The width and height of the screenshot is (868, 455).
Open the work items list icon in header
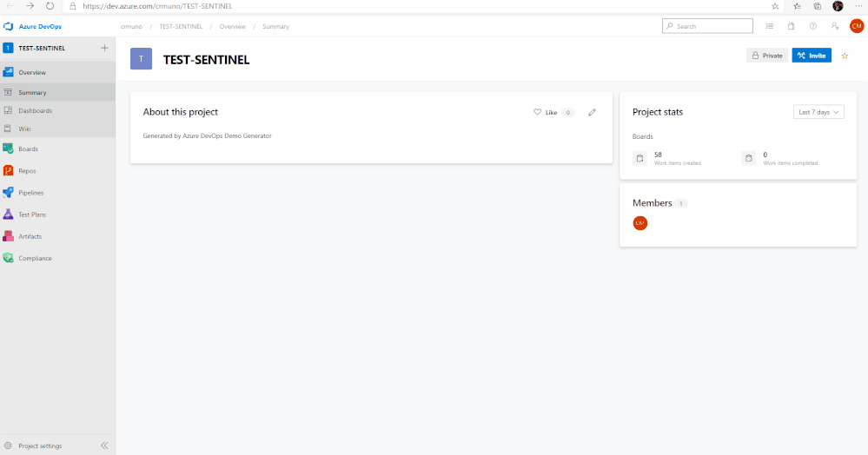click(x=770, y=26)
